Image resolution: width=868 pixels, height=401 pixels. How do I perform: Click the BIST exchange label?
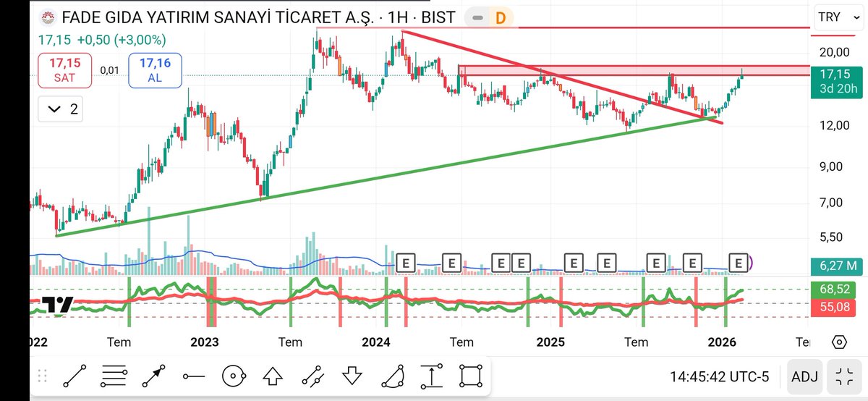tap(438, 17)
